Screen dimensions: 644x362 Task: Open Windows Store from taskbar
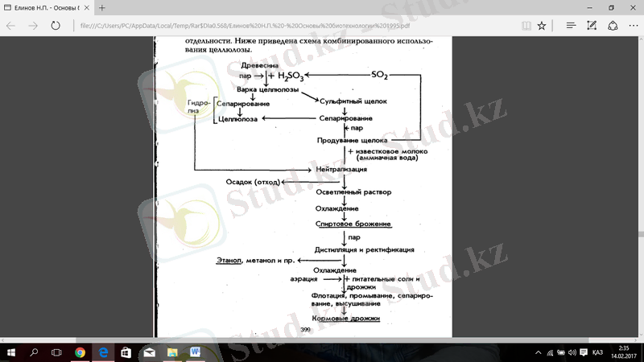click(126, 352)
